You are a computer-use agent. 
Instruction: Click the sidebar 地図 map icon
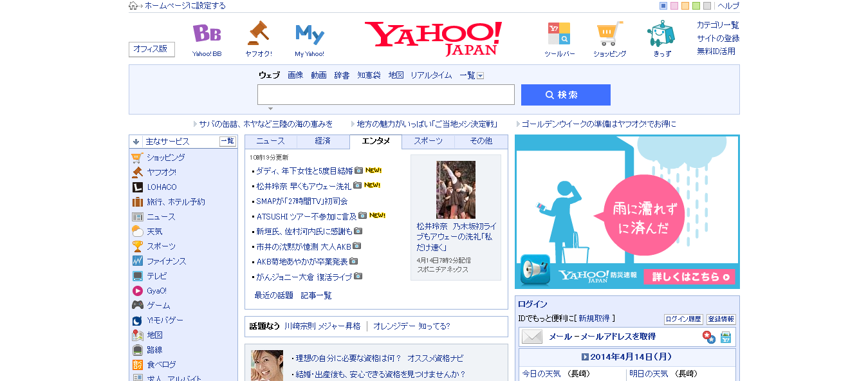click(137, 335)
